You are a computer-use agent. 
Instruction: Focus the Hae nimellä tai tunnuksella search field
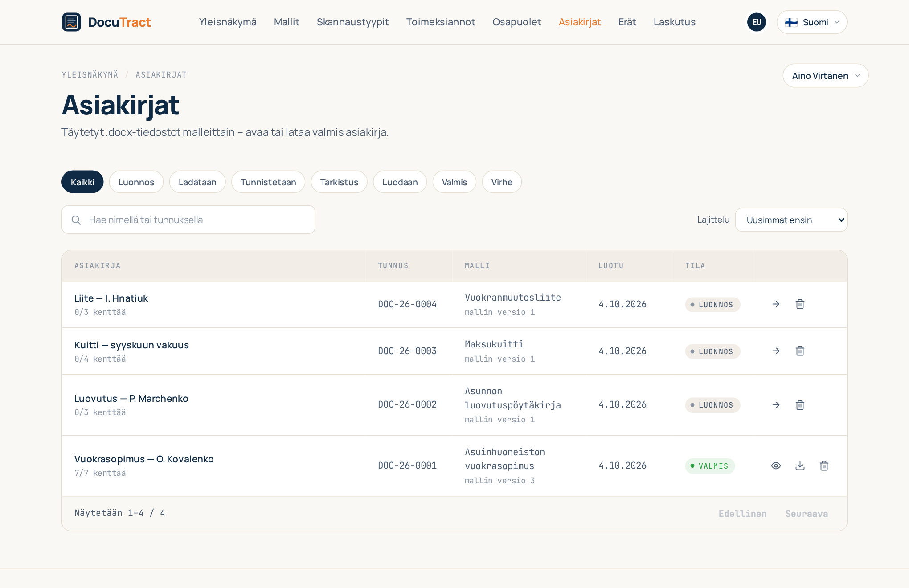tap(188, 220)
